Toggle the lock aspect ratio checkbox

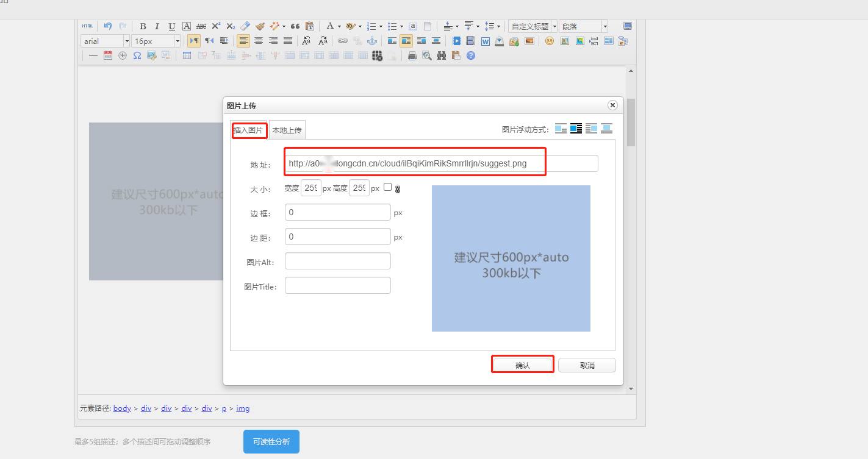pos(388,187)
